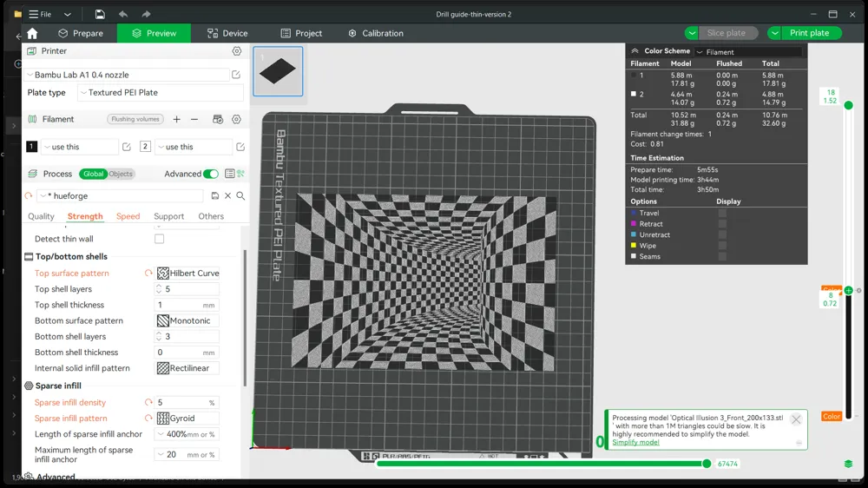The image size is (868, 488).
Task: Switch process scope to Global
Action: point(93,174)
